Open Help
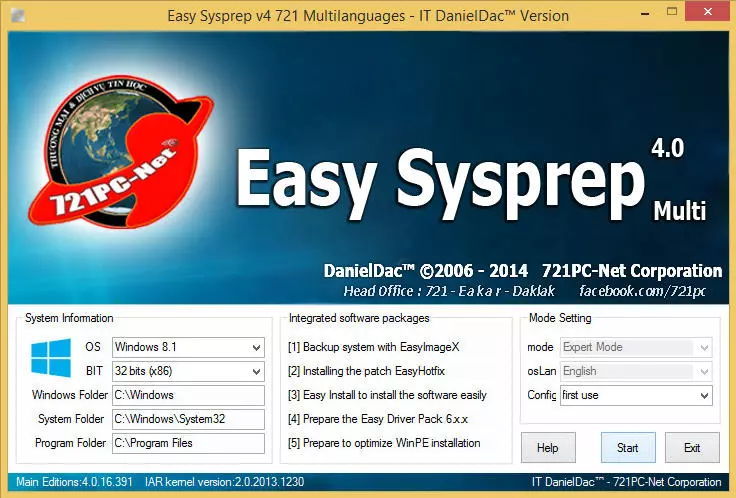Viewport: 736px width, 498px height. [548, 448]
